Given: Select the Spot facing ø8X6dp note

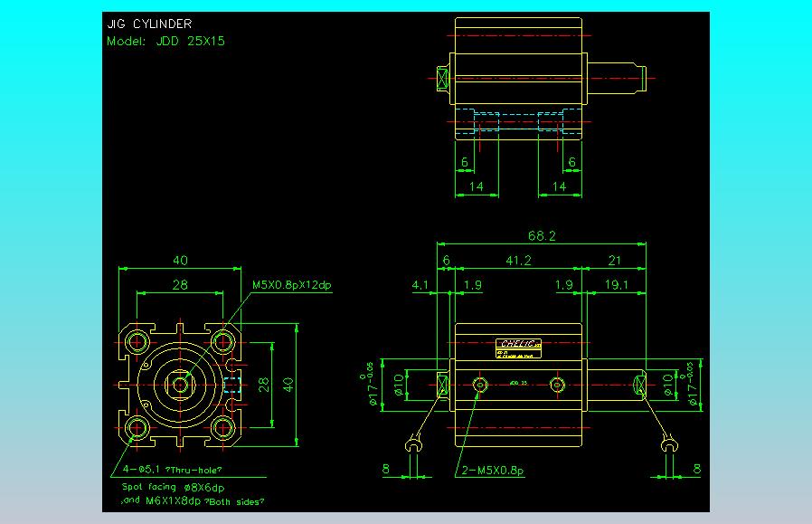Looking at the screenshot, I should point(173,487).
